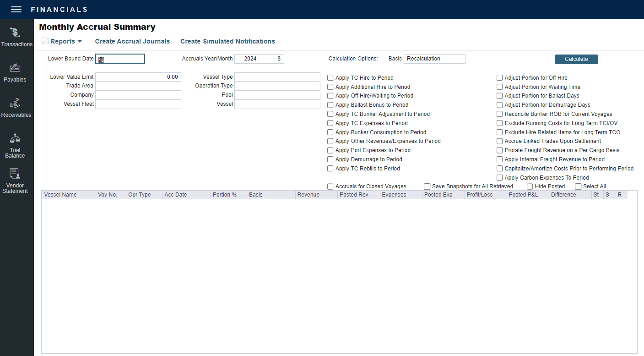Click the Accruals year field 2024

(247, 59)
